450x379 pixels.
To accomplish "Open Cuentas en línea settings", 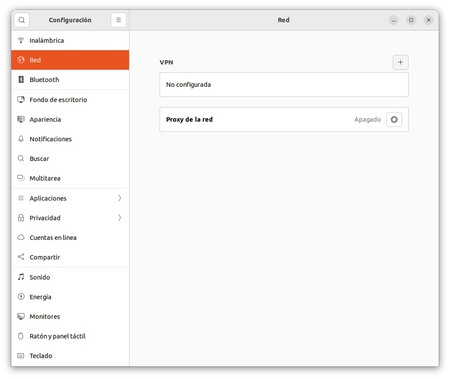I will (x=70, y=237).
